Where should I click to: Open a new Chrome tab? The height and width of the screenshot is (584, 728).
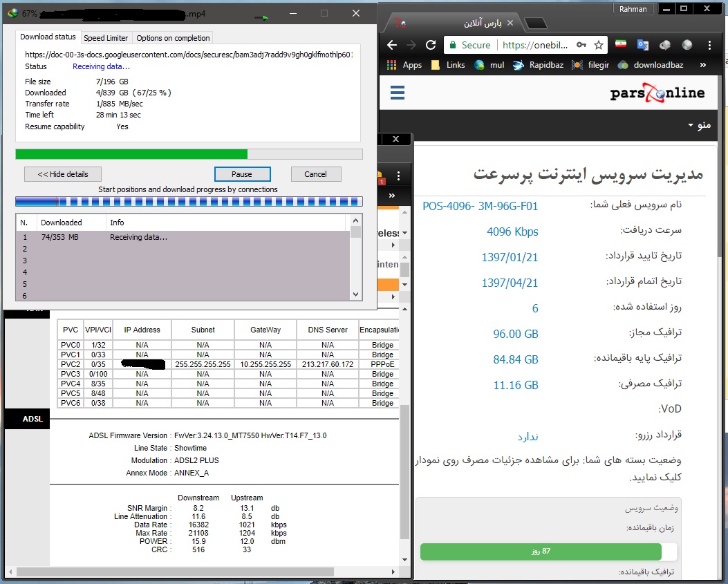pos(536,23)
